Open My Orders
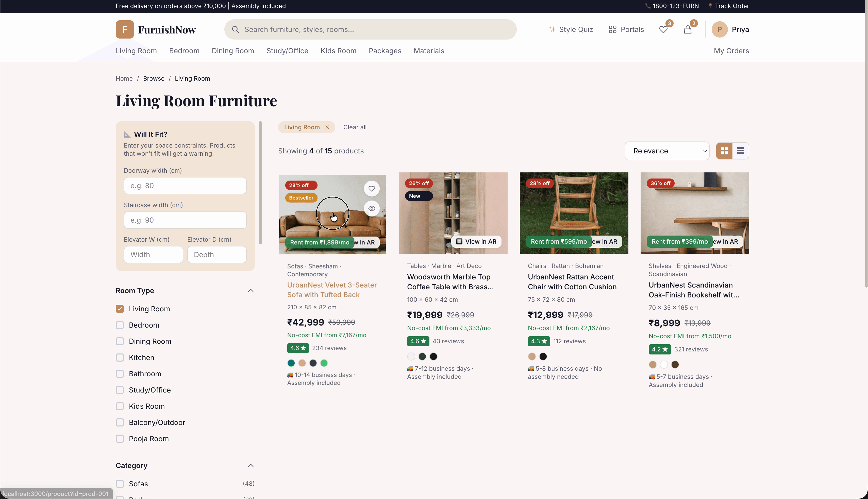Viewport: 868px width, 499px height. [731, 51]
